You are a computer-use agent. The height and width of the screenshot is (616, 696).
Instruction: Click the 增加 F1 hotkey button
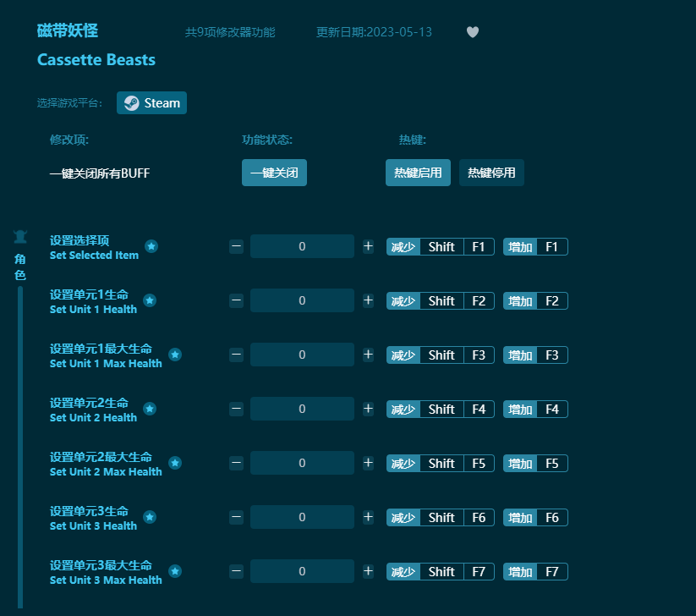point(534,246)
